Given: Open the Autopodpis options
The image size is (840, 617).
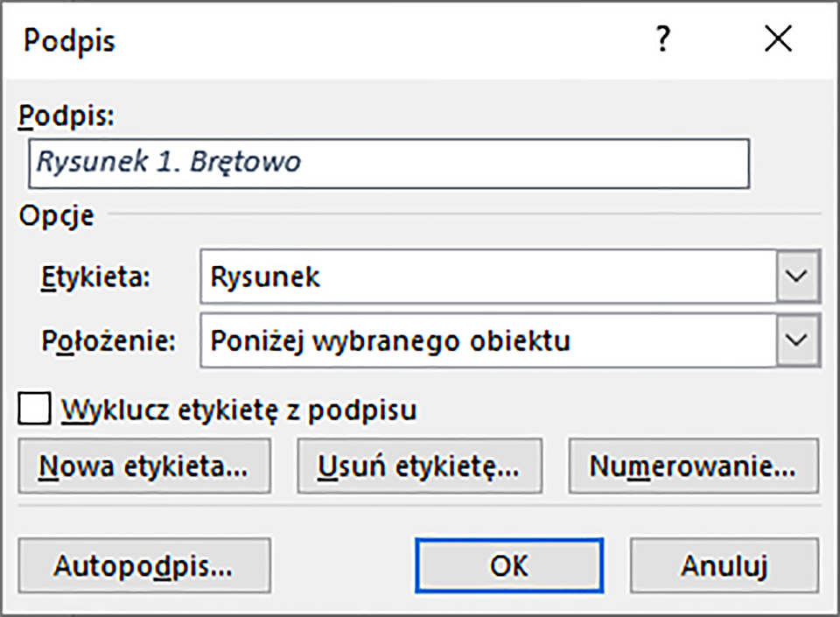Looking at the screenshot, I should pos(143,565).
